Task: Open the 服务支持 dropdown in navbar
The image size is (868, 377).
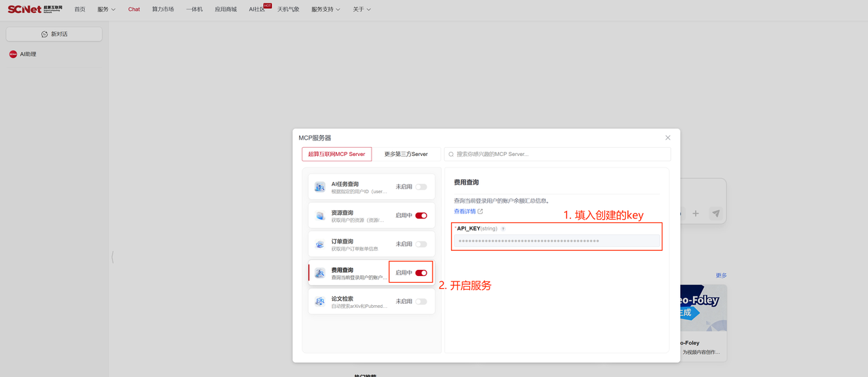Action: 325,9
